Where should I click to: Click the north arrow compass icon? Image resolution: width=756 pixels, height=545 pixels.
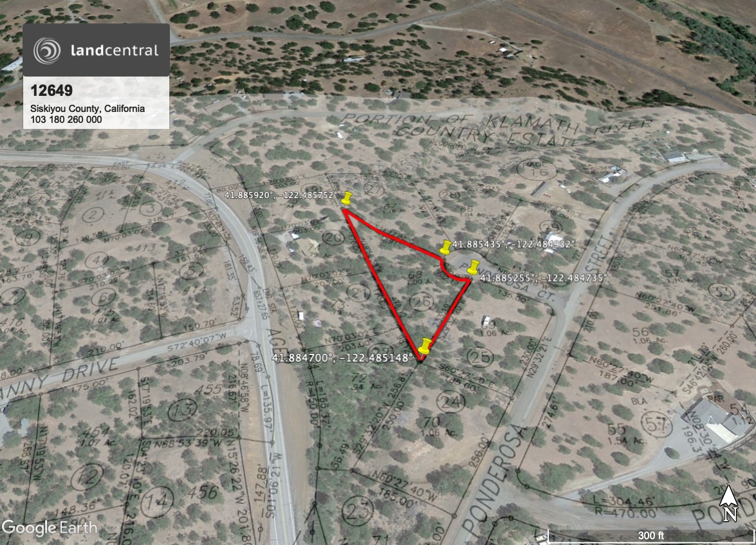[729, 504]
